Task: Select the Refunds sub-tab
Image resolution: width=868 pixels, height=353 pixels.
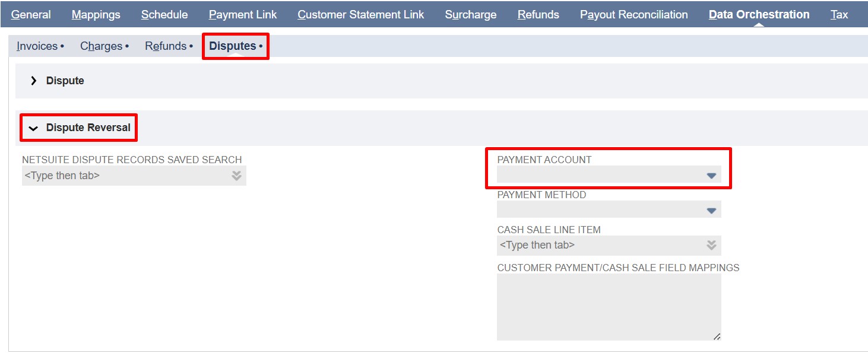Action: click(165, 46)
